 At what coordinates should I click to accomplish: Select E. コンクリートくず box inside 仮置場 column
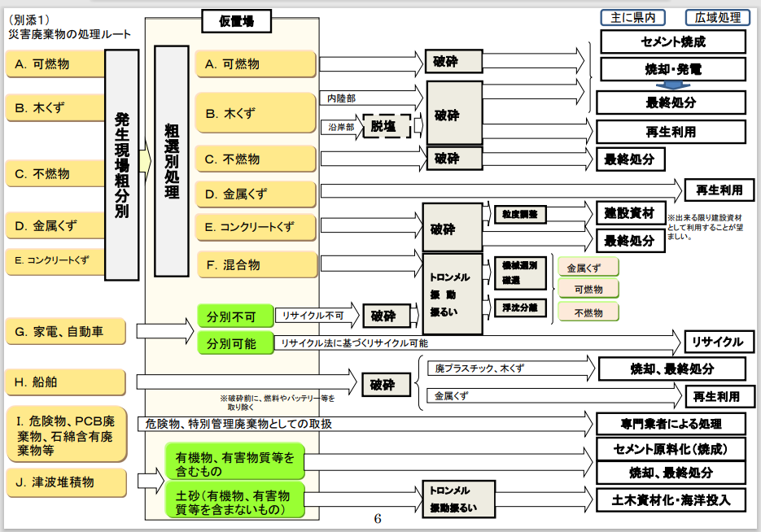(256, 227)
